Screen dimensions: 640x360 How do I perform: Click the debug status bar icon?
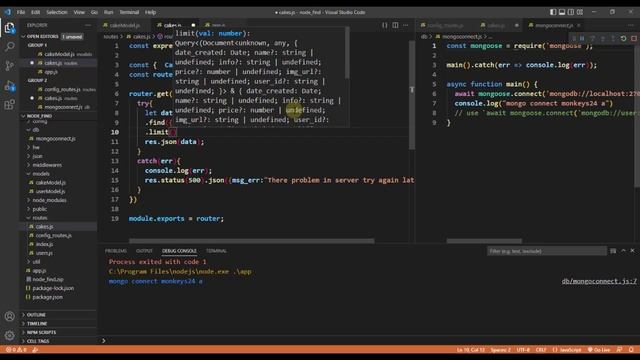[36, 350]
